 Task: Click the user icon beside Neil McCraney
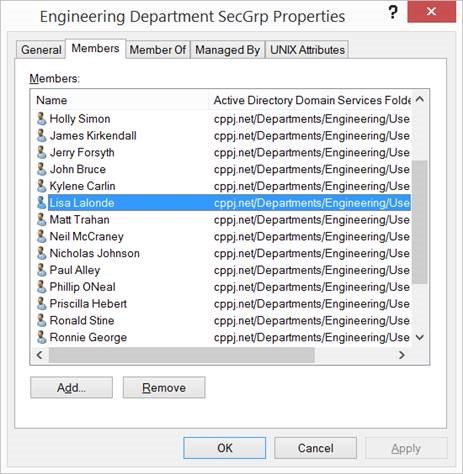pyautogui.click(x=41, y=236)
